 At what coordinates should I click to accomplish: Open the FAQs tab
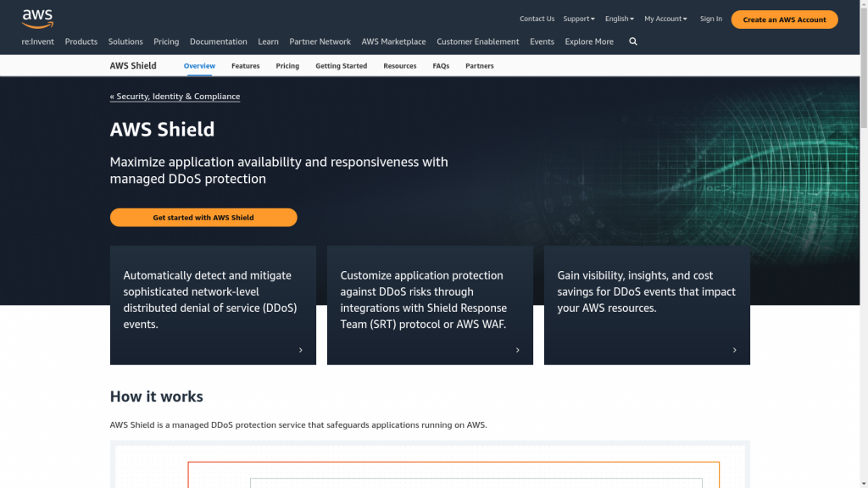pyautogui.click(x=441, y=65)
